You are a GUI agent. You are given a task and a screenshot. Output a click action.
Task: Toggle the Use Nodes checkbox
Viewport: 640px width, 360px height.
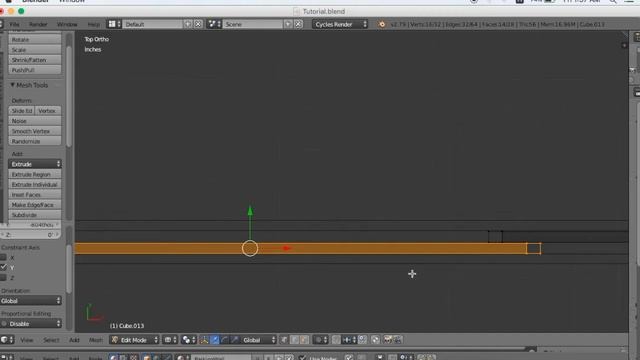click(302, 358)
